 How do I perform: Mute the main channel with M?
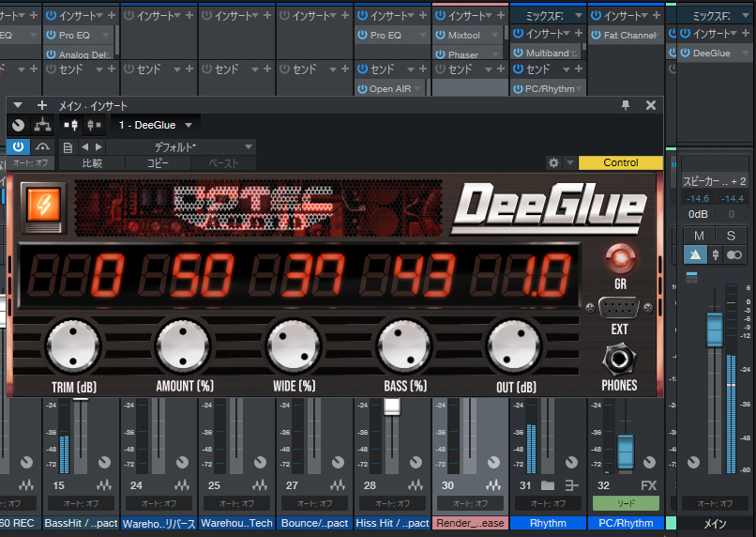click(699, 236)
